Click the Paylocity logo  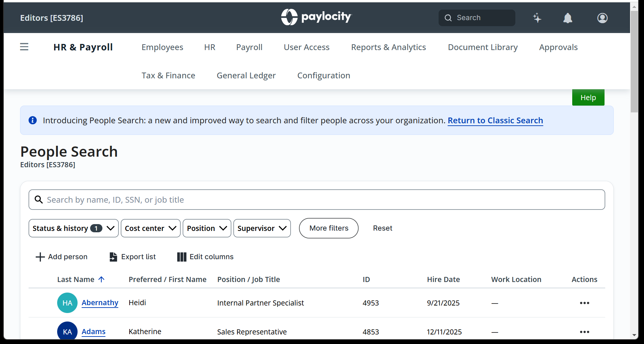coord(316,17)
